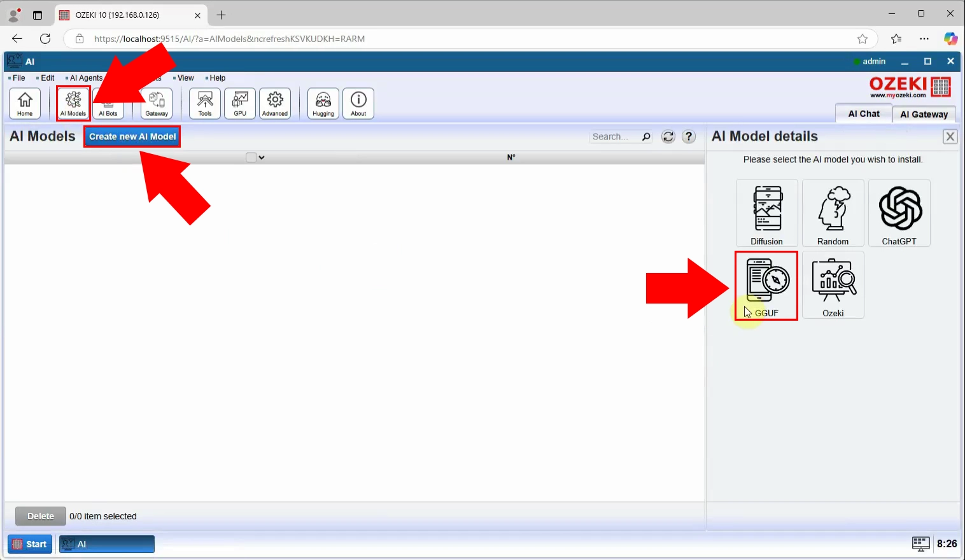Go back in the browser
965x560 pixels.
(x=17, y=39)
